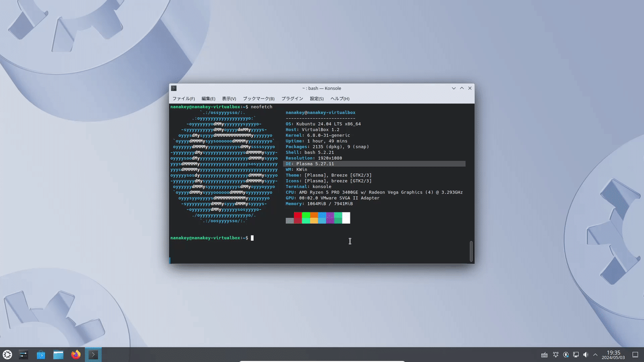Click the 'nanakey@nanakey-virtualbox' neofetch header

tap(320, 113)
